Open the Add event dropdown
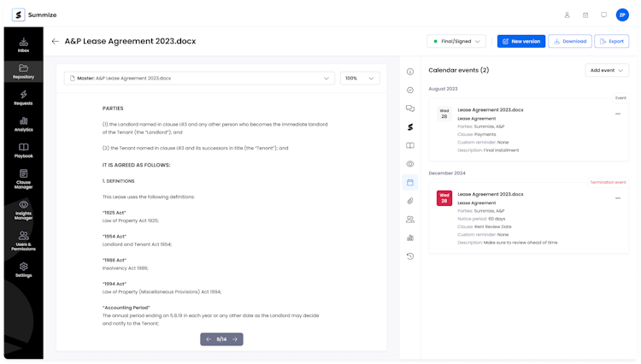641x364 pixels. coord(609,70)
